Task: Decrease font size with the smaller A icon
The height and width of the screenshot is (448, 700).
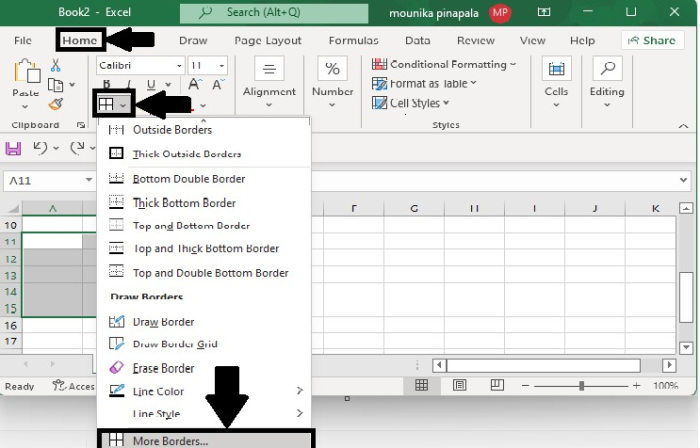Action: (218, 84)
